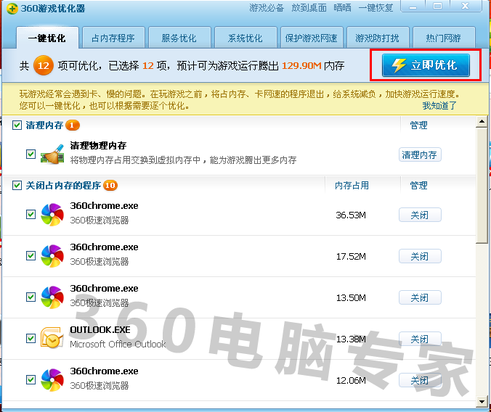Click the 内存占用 column header
491x412 pixels.
pos(352,185)
